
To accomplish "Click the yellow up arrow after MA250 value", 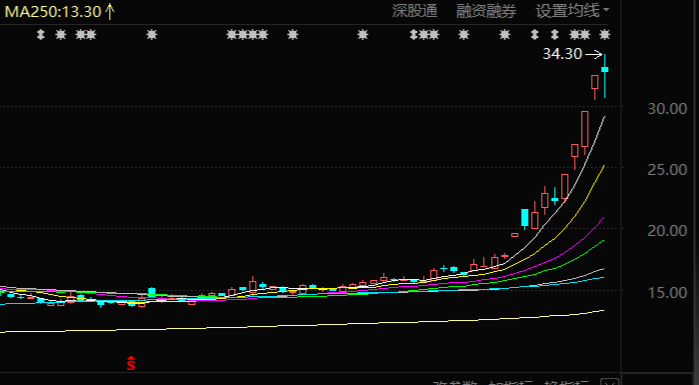I will point(110,12).
